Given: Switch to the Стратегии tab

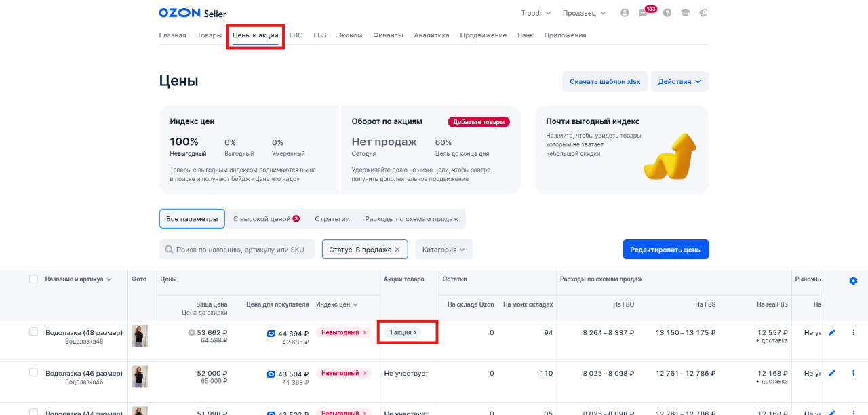Looking at the screenshot, I should [x=332, y=219].
